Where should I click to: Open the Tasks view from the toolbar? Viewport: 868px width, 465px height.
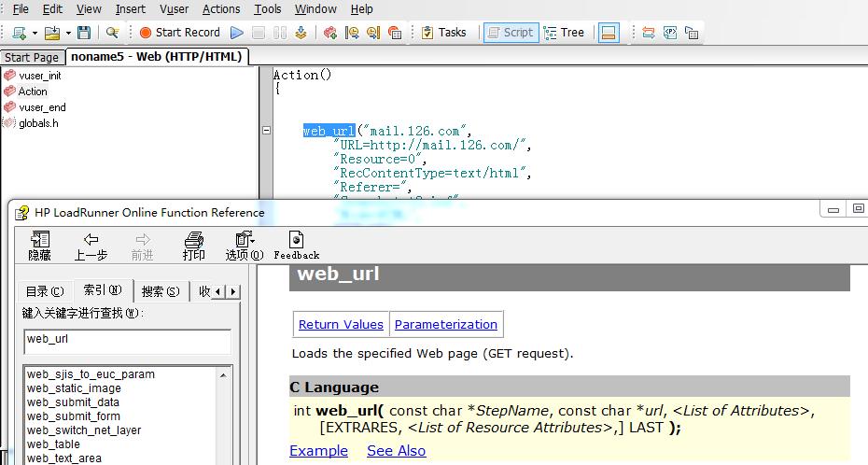443,33
